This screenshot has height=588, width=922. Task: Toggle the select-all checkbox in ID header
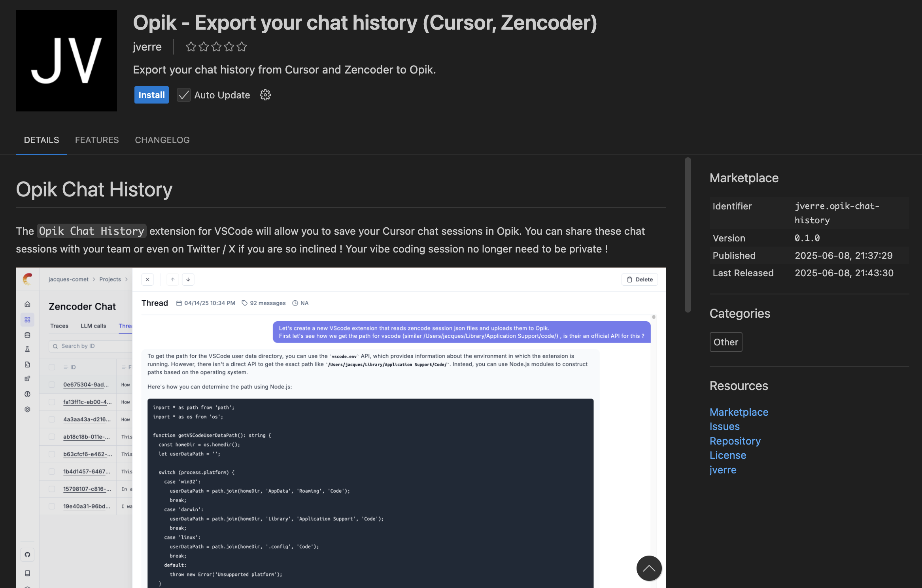(x=52, y=367)
